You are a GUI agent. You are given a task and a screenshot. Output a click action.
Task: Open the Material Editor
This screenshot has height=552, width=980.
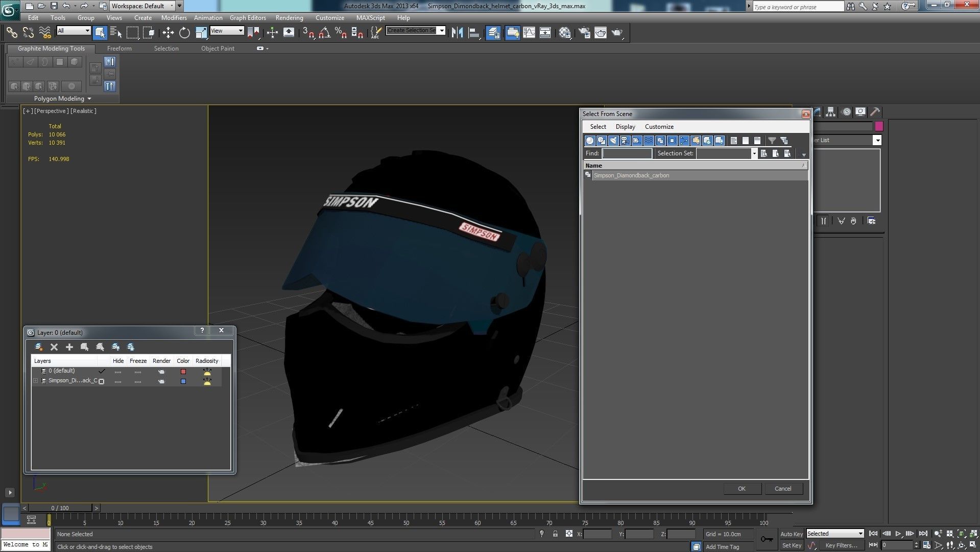[x=565, y=33]
